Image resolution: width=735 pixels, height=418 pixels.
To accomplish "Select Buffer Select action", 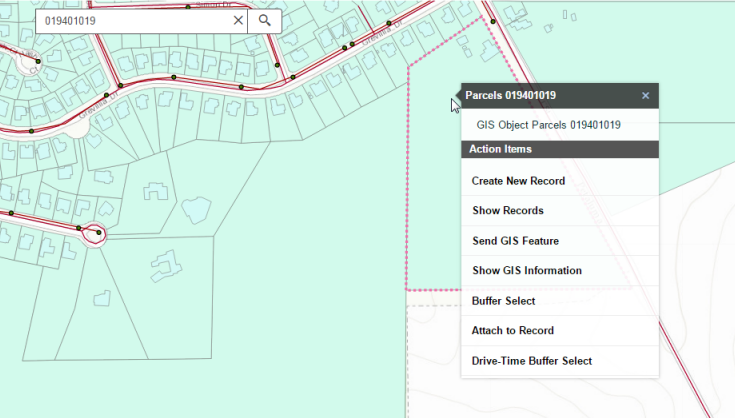I will [503, 301].
